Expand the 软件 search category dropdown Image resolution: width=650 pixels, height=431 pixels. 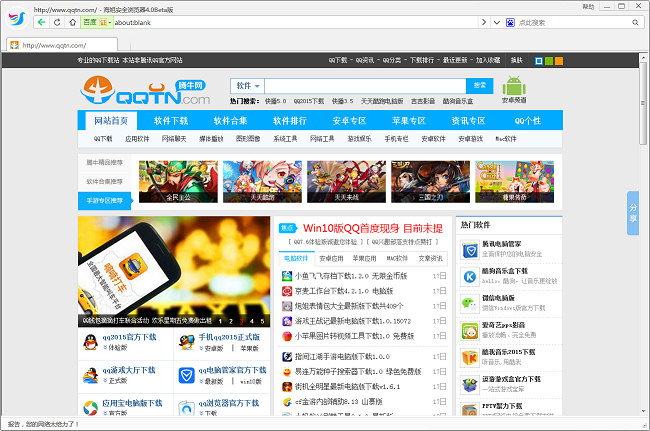click(248, 86)
